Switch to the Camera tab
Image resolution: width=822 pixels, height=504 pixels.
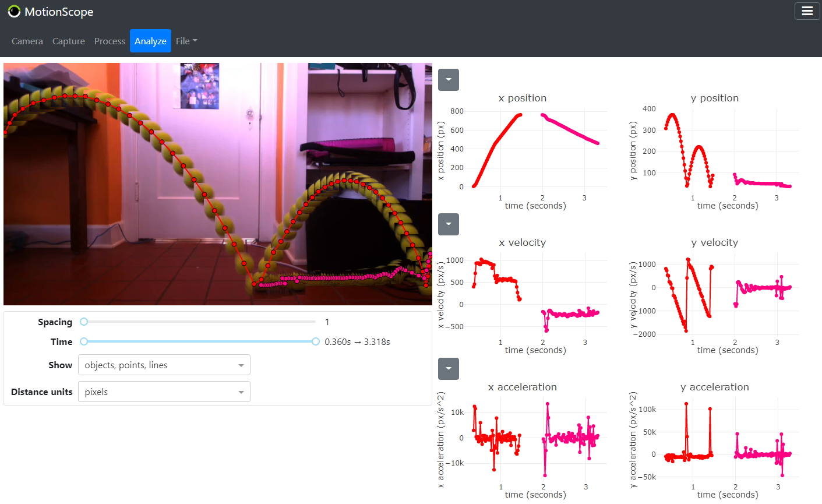(27, 41)
